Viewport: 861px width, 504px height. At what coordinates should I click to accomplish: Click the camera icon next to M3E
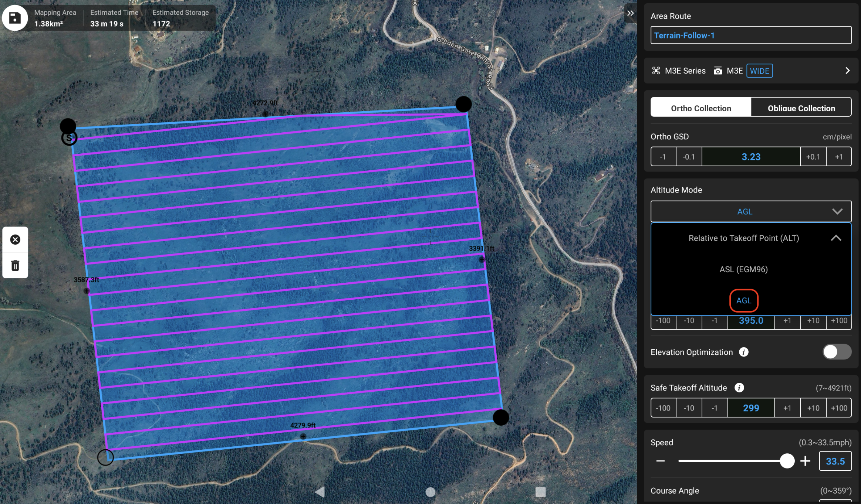717,71
